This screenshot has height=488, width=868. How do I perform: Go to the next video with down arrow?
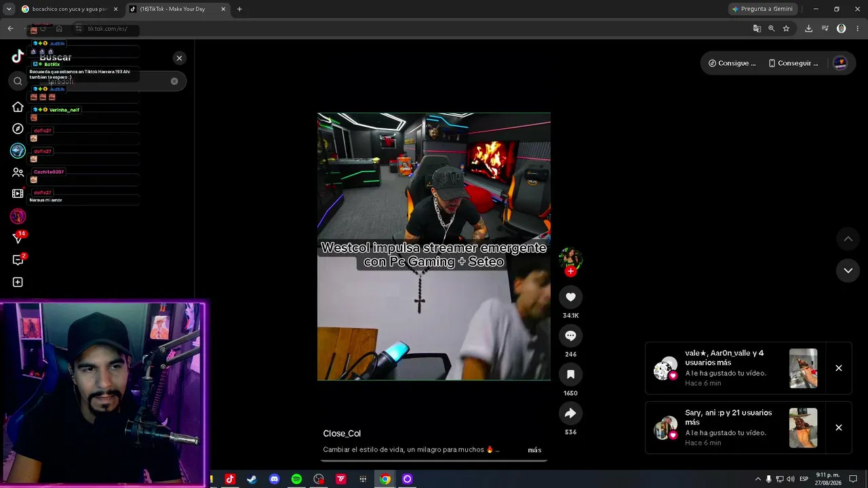(848, 270)
